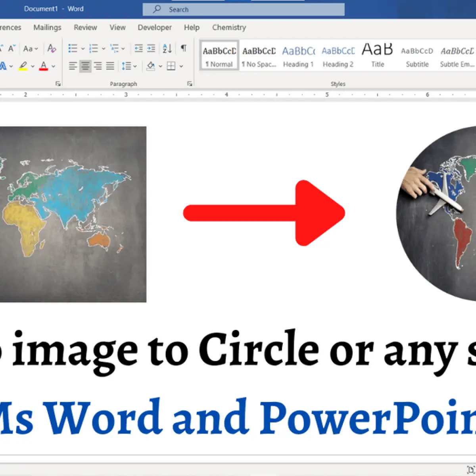
Task: Expand the Bullets library dropdown arrow
Action: (83, 48)
